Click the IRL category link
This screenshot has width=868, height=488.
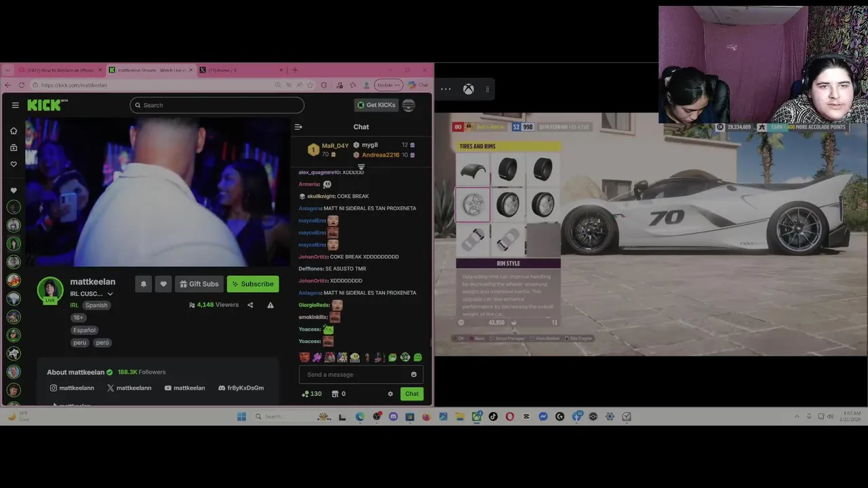tap(75, 305)
